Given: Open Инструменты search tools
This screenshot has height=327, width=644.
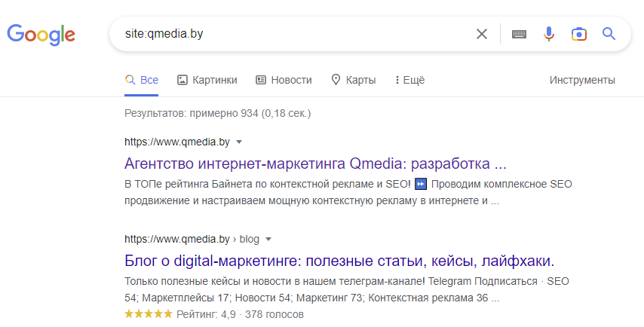Looking at the screenshot, I should pos(582,80).
